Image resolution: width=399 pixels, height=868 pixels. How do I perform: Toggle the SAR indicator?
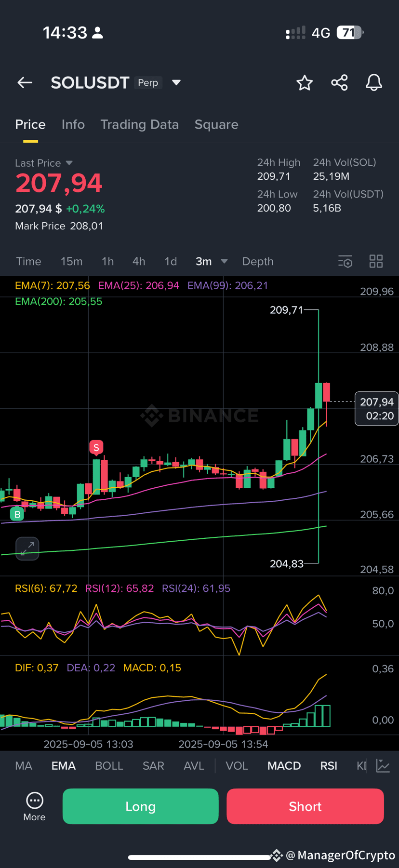(x=153, y=766)
